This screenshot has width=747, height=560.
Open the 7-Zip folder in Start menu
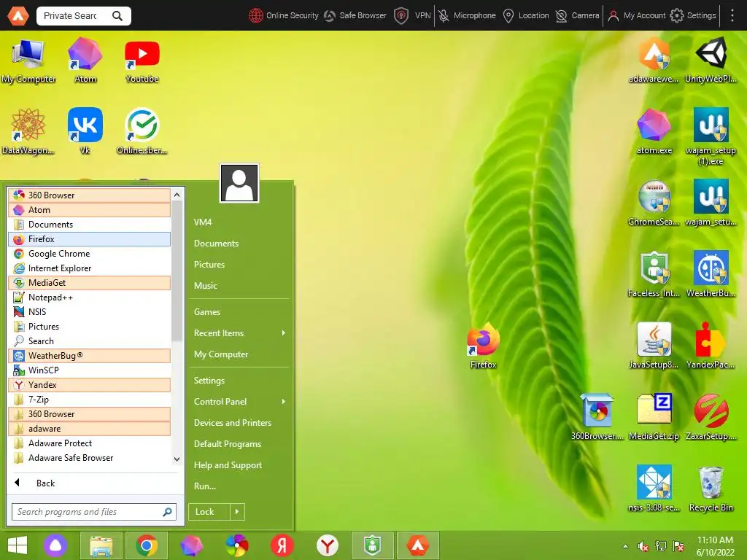(90, 399)
